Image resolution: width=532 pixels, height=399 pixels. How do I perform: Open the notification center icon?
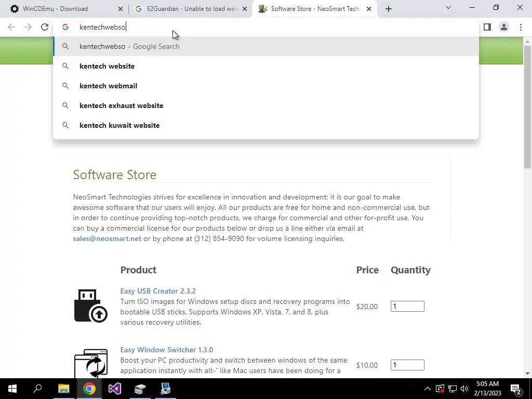(x=516, y=389)
